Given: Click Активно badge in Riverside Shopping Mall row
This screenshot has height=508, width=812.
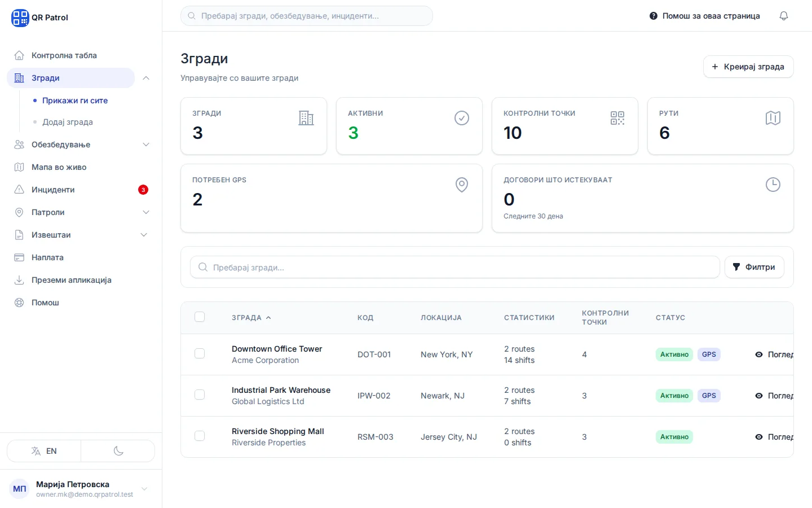Looking at the screenshot, I should pyautogui.click(x=674, y=437).
